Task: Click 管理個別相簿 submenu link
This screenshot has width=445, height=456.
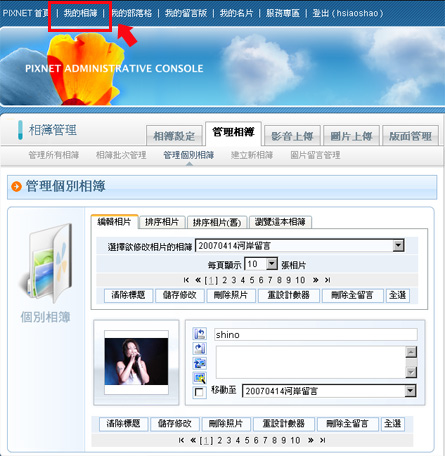Action: tap(189, 155)
